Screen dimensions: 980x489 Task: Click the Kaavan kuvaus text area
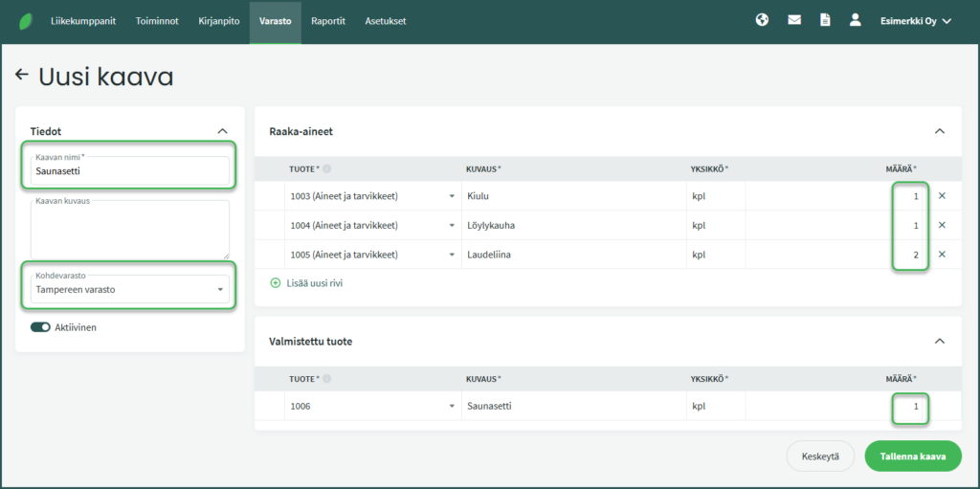(x=130, y=232)
